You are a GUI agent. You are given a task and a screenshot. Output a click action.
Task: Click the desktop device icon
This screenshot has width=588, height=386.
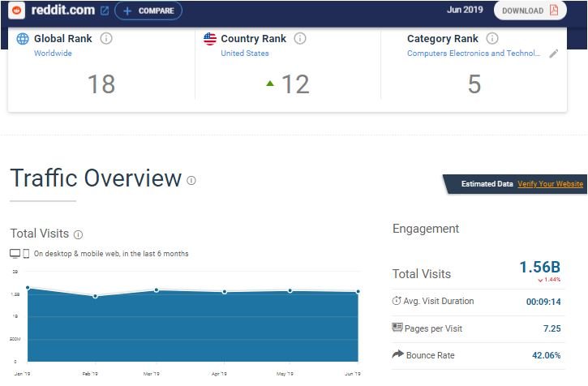pyautogui.click(x=15, y=254)
